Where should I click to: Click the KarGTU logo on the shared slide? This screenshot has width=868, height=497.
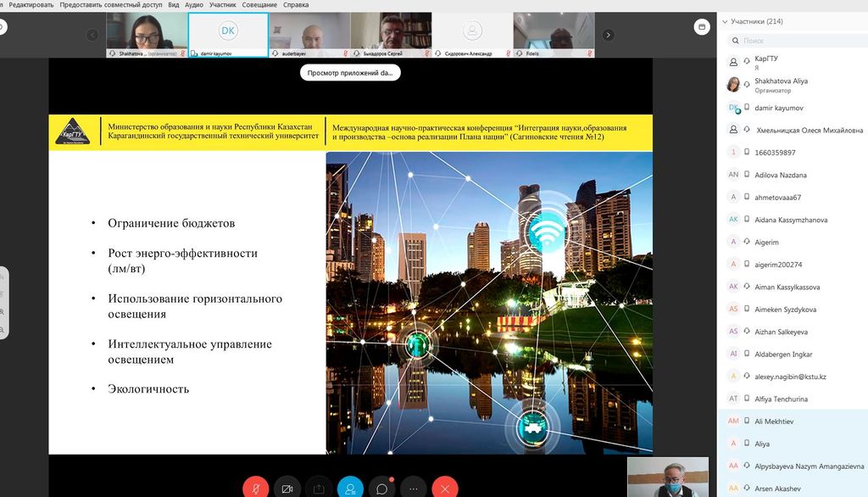tap(73, 131)
